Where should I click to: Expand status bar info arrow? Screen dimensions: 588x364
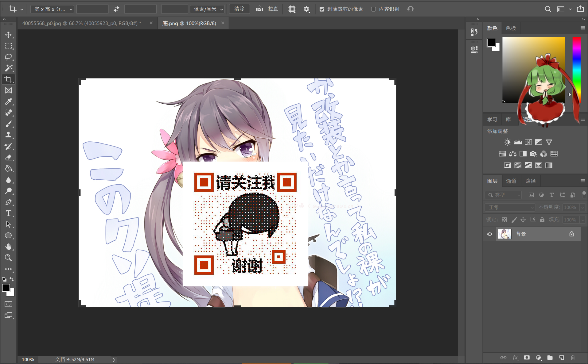[x=114, y=360]
